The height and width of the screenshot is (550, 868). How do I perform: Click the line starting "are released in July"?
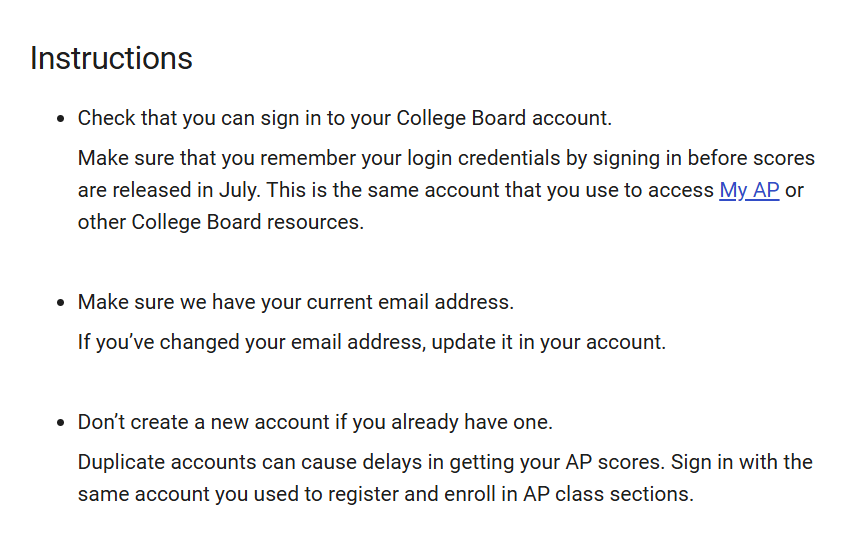395,190
